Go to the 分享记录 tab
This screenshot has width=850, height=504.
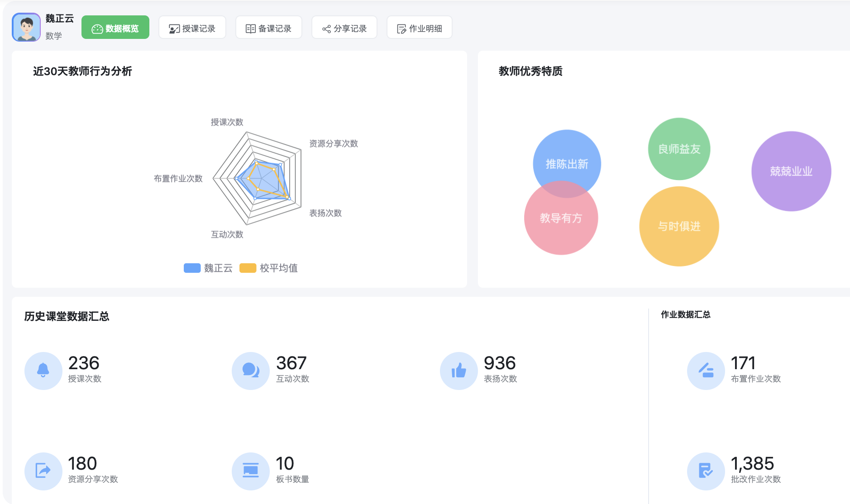point(344,29)
